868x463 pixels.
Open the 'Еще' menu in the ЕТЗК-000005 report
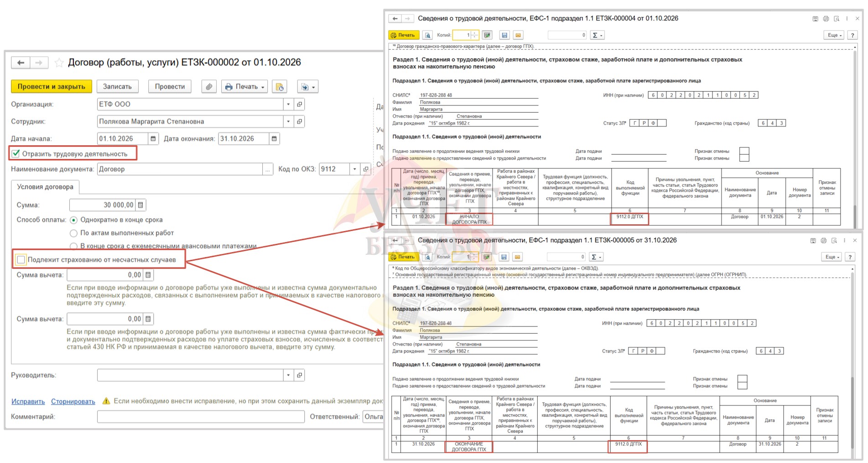click(832, 257)
